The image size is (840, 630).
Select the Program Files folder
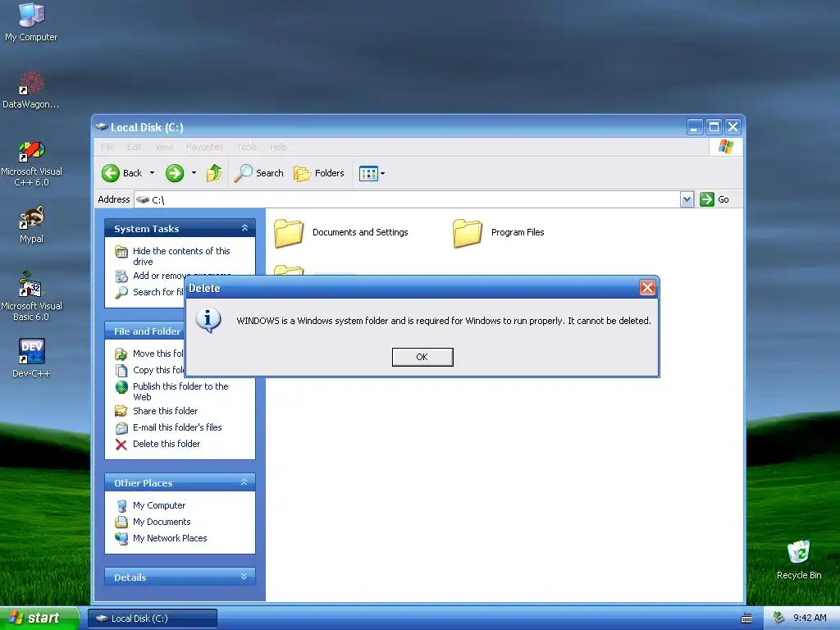click(x=499, y=232)
